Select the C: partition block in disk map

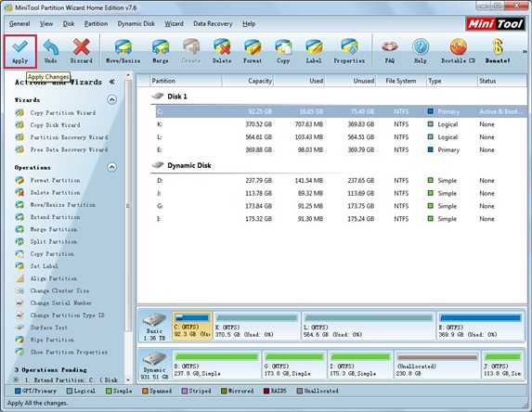[192, 327]
